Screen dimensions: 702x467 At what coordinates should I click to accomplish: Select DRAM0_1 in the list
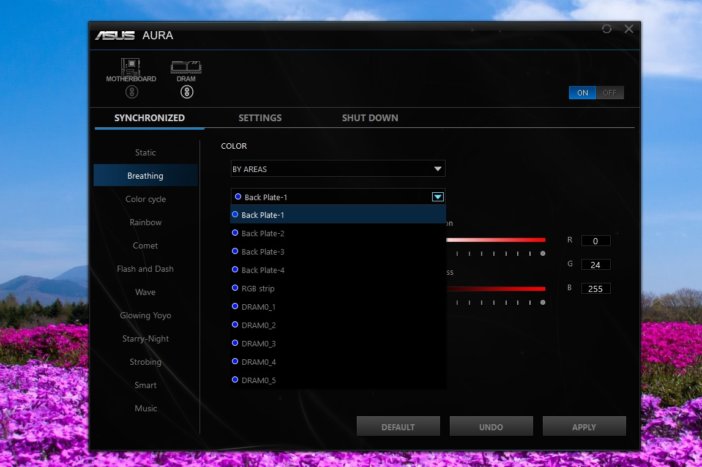[338, 307]
